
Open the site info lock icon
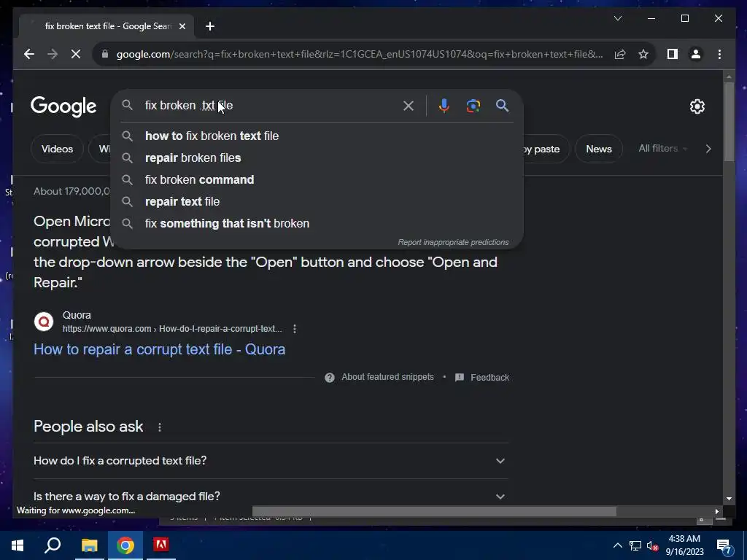(105, 54)
